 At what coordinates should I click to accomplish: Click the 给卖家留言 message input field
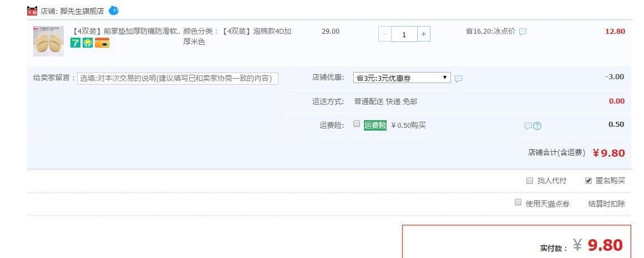178,79
